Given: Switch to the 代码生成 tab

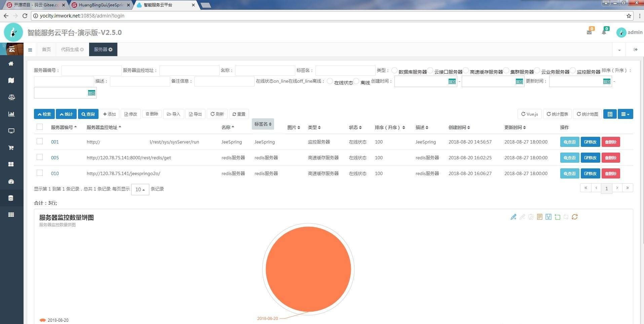Looking at the screenshot, I should coord(70,49).
